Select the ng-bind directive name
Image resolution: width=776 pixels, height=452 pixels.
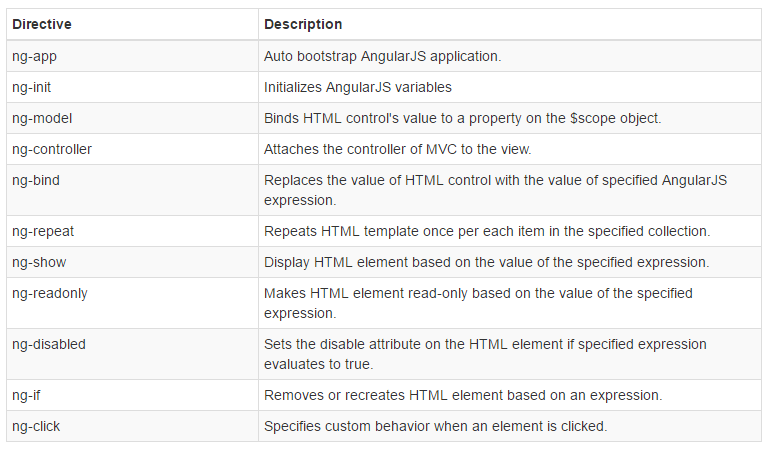click(35, 180)
